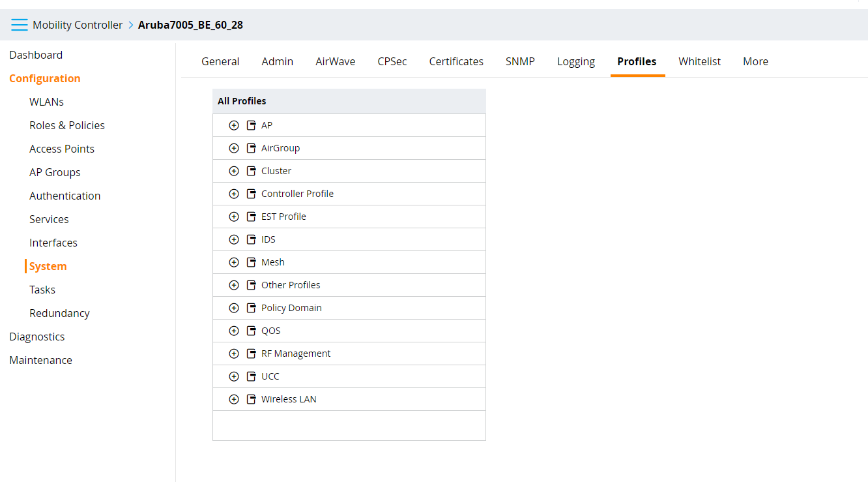This screenshot has height=482, width=868.
Task: Click the Controller Profile folder icon
Action: coord(252,194)
